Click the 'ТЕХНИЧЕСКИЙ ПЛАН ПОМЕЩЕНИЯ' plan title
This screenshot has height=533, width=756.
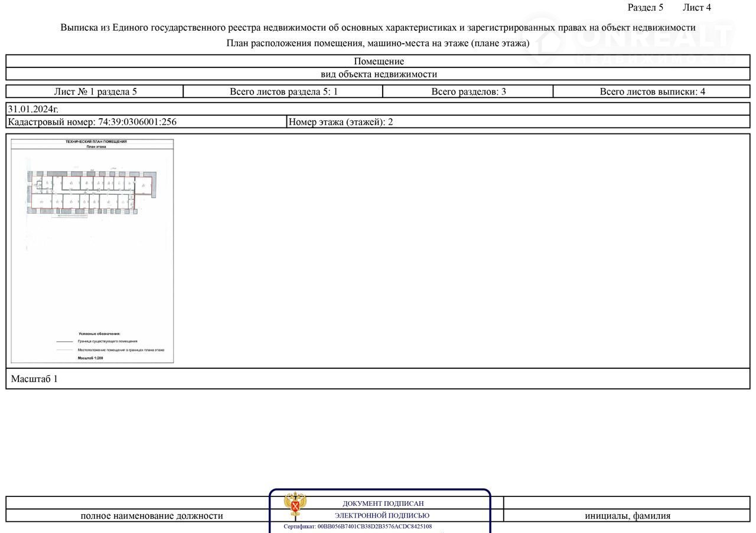(x=96, y=142)
